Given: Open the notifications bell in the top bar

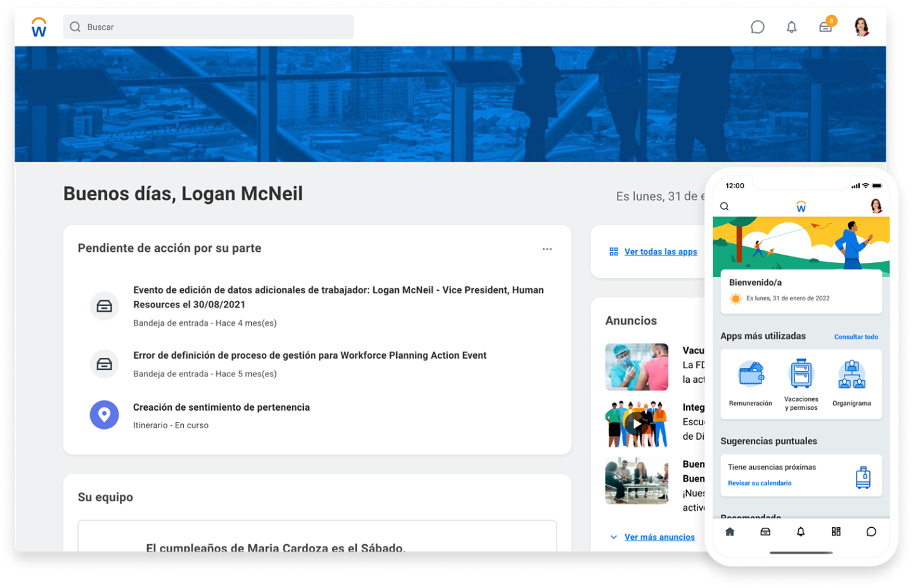Looking at the screenshot, I should [791, 27].
